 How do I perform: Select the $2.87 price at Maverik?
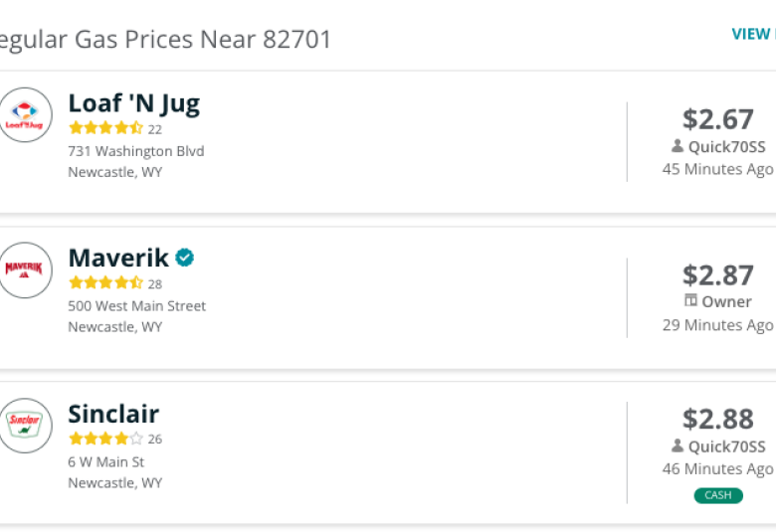click(x=718, y=274)
